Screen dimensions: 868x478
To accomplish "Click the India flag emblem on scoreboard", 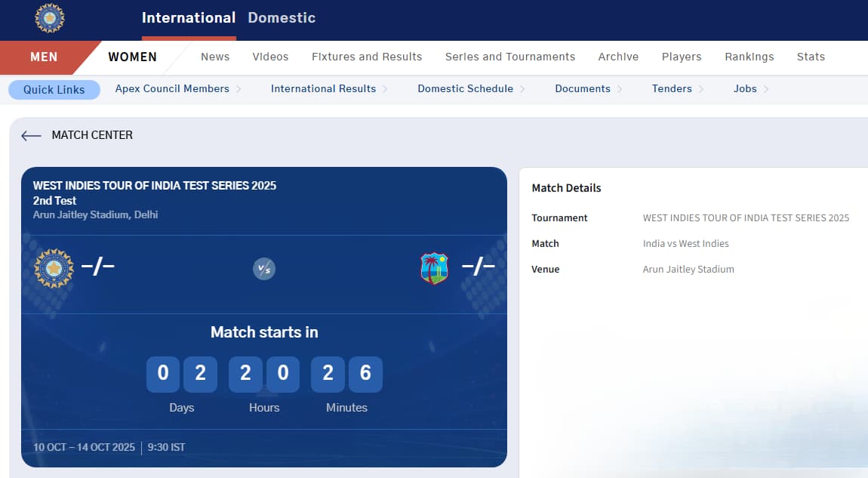I will tap(54, 266).
